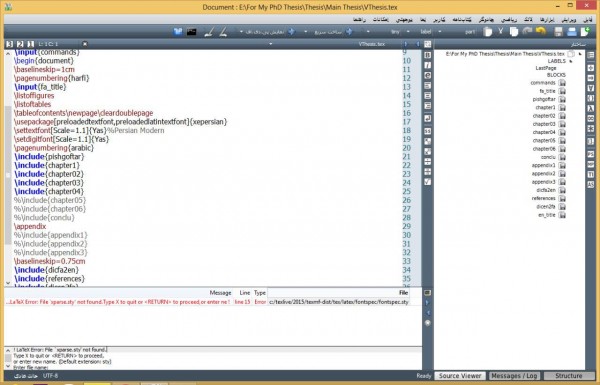The width and height of the screenshot is (600, 385).
Task: Open the راهنما (Help) menu
Action: click(x=359, y=20)
